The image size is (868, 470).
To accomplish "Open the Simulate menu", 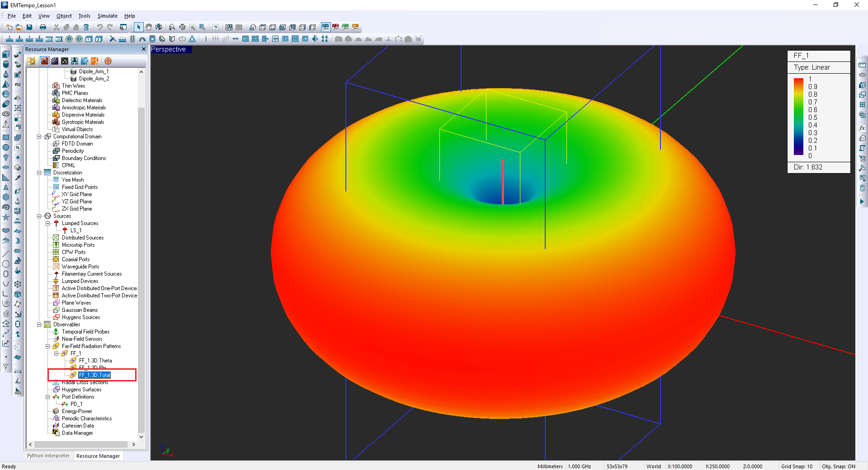I will point(107,16).
